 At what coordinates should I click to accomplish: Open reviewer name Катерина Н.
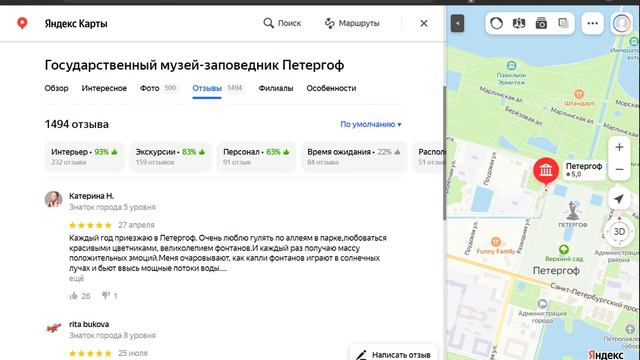pyautogui.click(x=91, y=196)
